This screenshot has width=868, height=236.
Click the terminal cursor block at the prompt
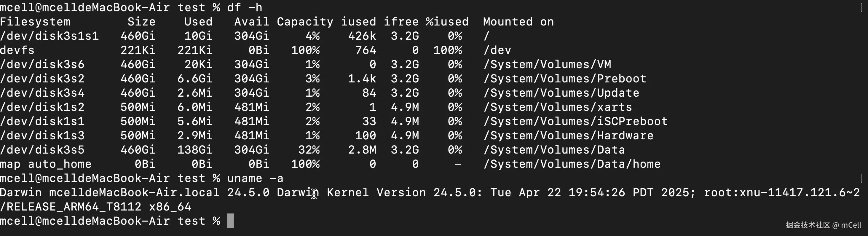(230, 221)
